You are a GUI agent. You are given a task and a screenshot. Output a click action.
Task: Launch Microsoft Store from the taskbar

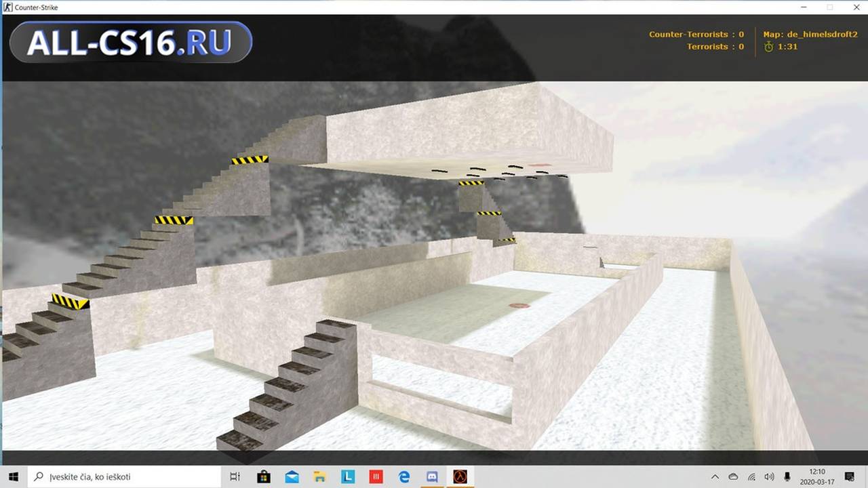[x=264, y=476]
